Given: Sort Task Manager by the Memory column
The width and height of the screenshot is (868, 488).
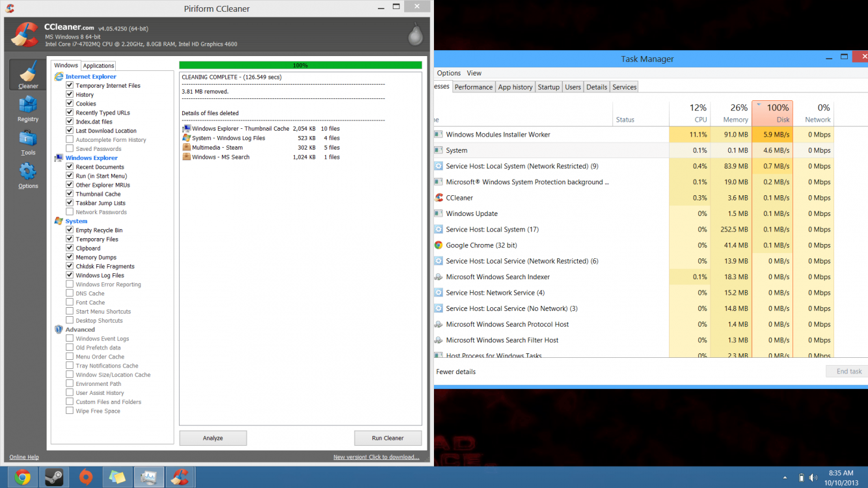Looking at the screenshot, I should pos(730,113).
